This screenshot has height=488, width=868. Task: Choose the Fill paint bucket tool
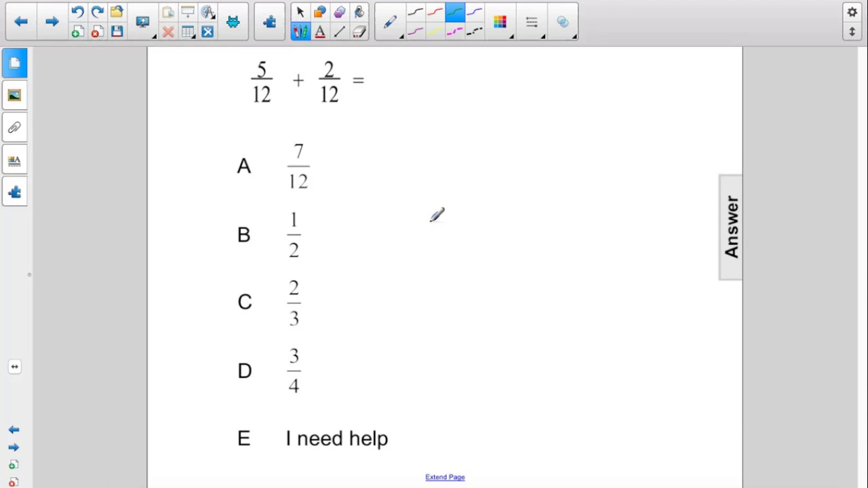tap(359, 12)
